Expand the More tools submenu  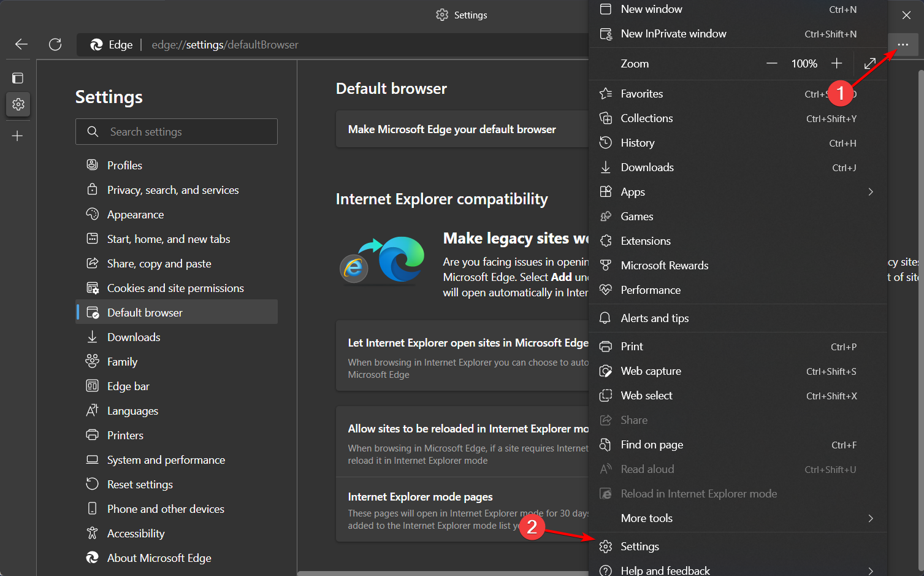(x=870, y=518)
